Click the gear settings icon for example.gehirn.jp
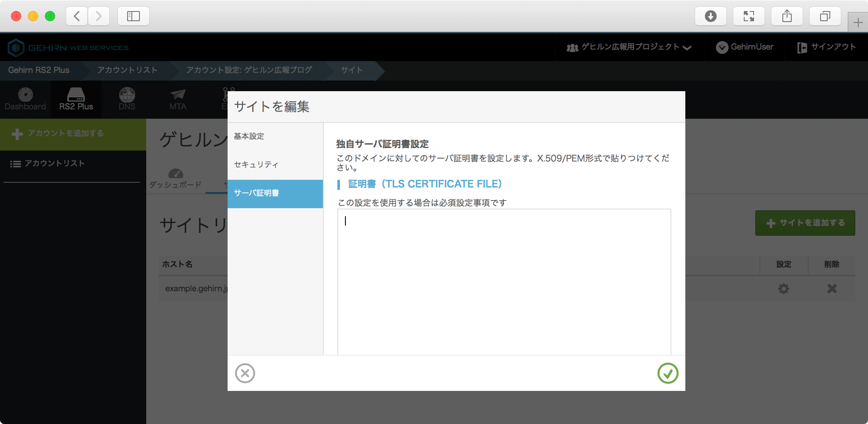The width and height of the screenshot is (868, 424). (784, 289)
